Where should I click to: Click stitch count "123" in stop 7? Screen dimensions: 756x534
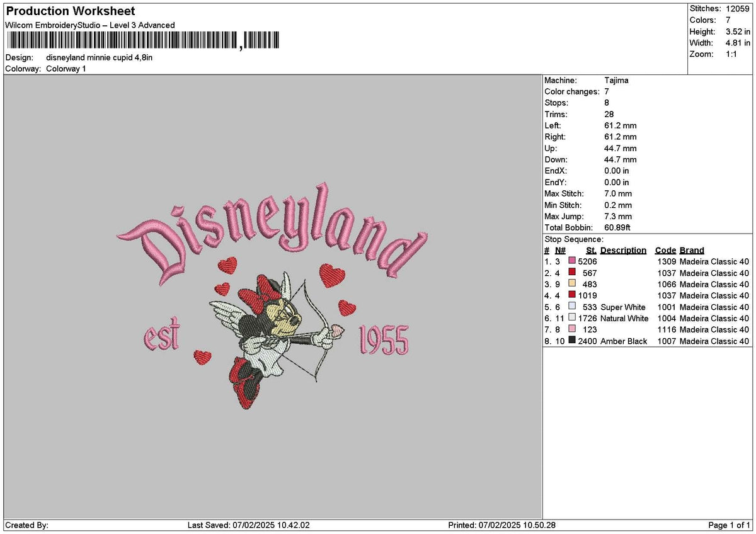(590, 330)
